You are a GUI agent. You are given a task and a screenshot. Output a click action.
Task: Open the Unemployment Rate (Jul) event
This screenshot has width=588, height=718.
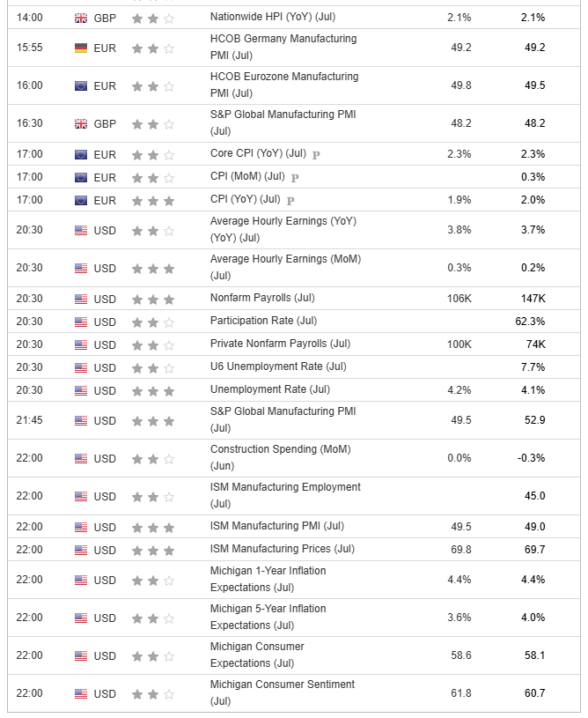[x=270, y=389]
